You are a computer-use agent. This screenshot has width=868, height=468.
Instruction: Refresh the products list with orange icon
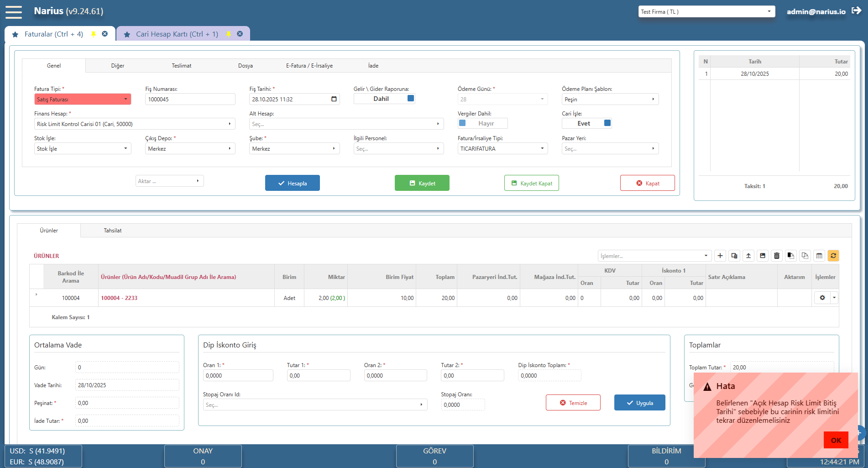pos(833,256)
